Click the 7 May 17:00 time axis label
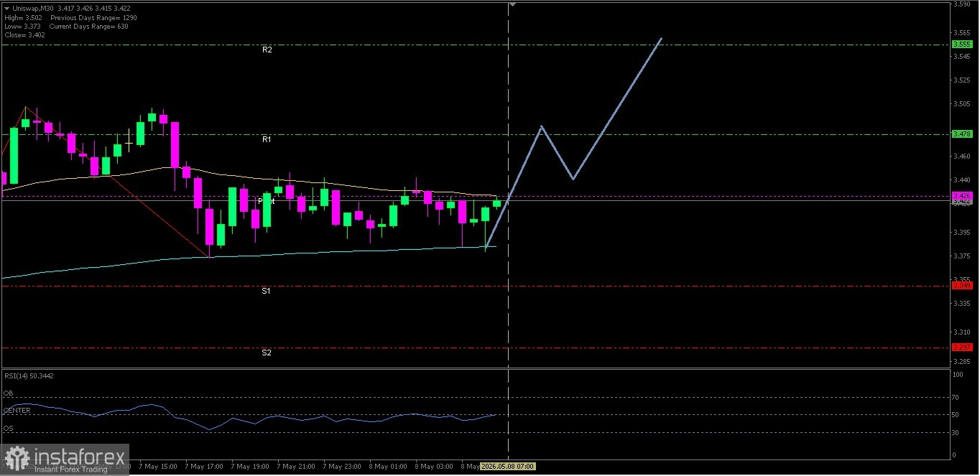The image size is (980, 476). 204,466
